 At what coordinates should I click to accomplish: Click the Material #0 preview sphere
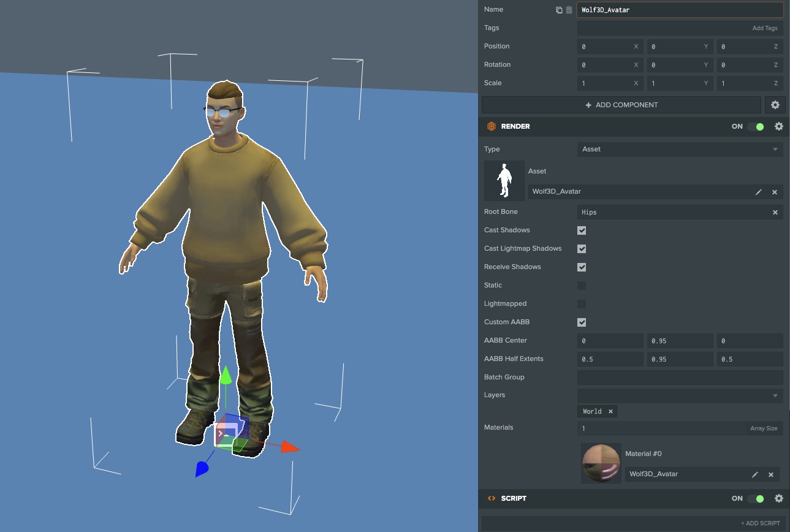pyautogui.click(x=601, y=463)
